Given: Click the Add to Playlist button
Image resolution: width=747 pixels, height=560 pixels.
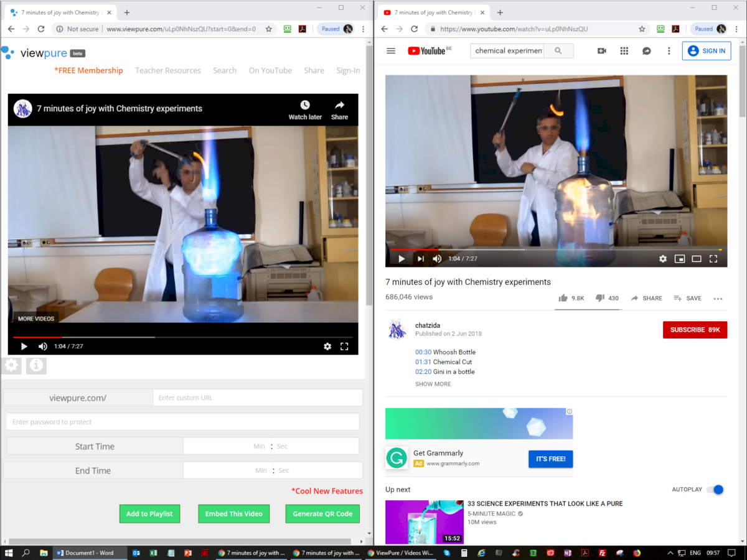Looking at the screenshot, I should click(149, 514).
